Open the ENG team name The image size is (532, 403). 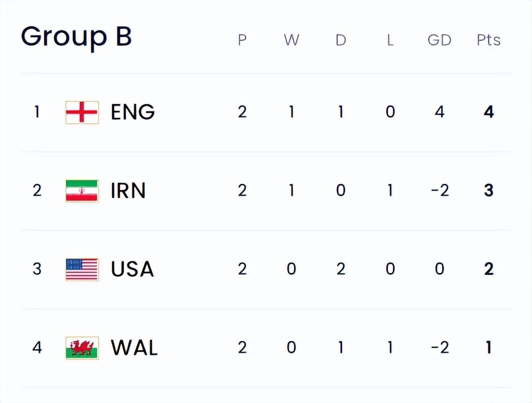133,112
